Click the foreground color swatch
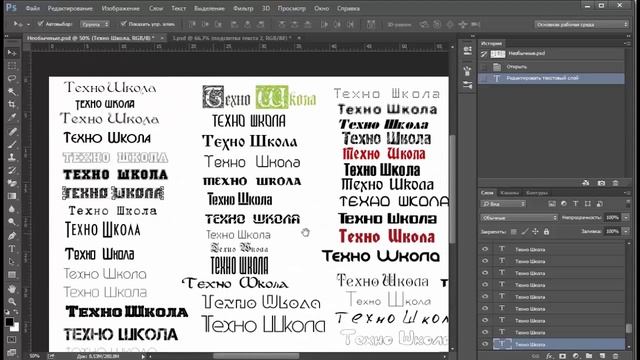This screenshot has height=360, width=640. tap(9, 322)
